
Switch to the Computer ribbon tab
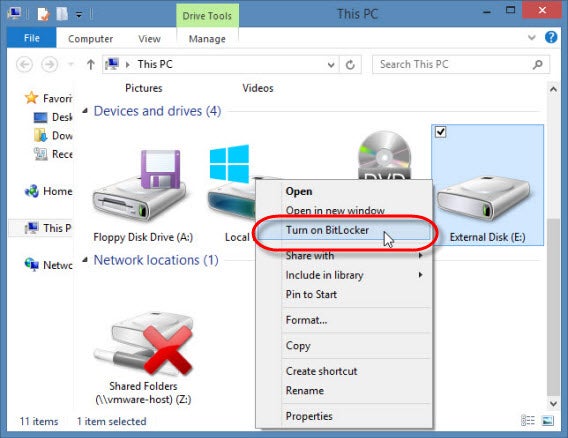(x=90, y=38)
